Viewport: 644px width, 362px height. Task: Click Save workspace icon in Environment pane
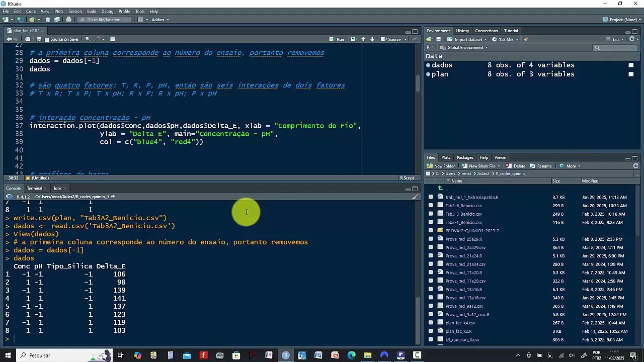click(438, 39)
